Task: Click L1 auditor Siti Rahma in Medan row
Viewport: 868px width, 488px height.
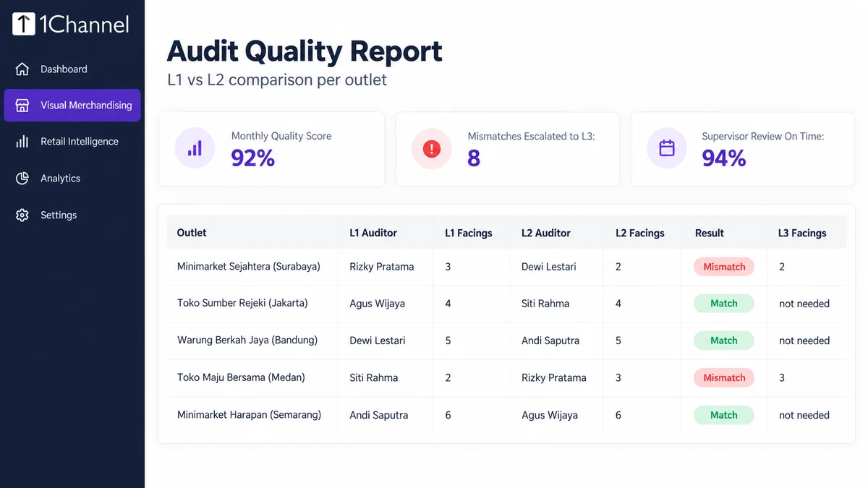Action: [374, 377]
